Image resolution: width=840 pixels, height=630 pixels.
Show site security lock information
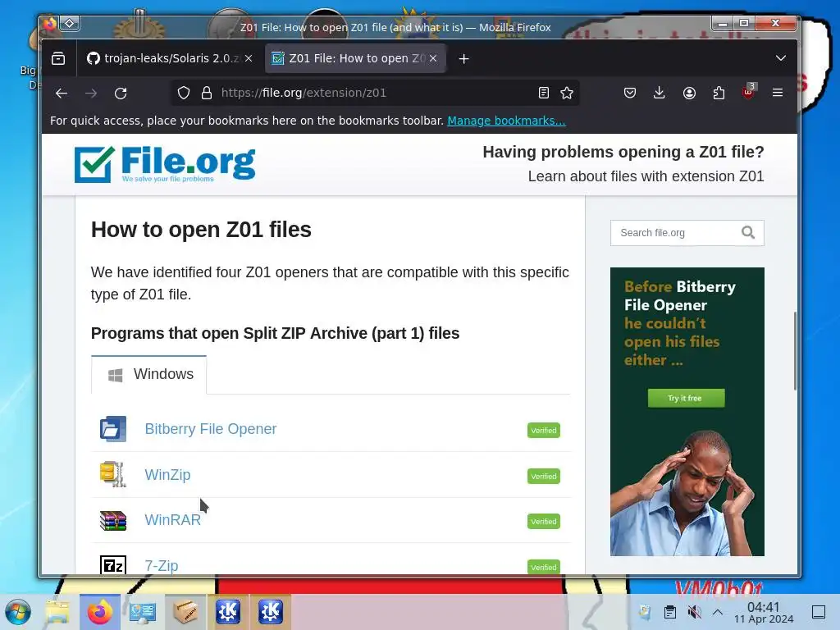point(206,94)
